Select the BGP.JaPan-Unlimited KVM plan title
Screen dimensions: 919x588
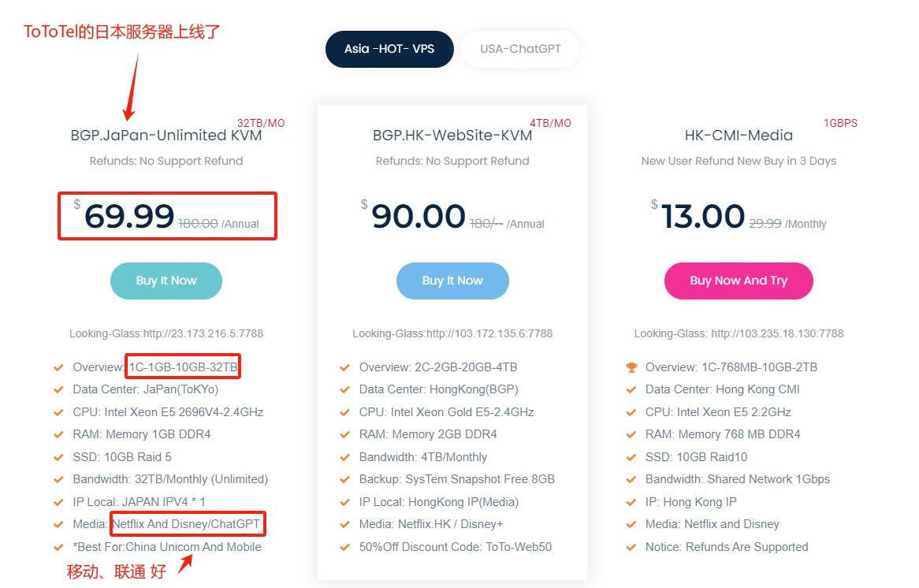point(166,136)
